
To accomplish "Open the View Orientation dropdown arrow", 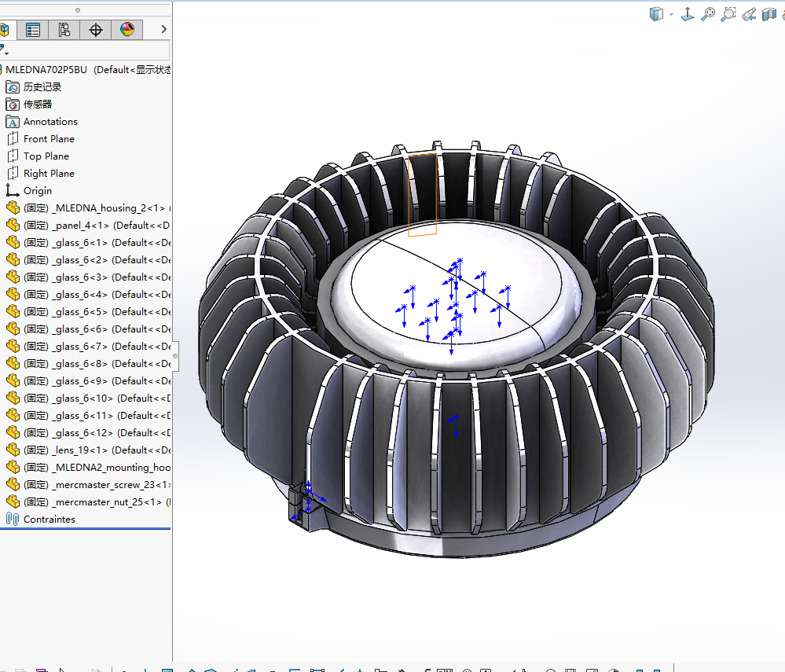I will point(672,15).
